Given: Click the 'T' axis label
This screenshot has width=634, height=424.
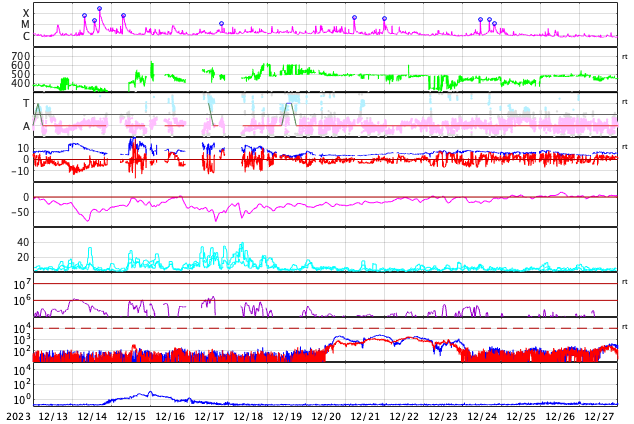Looking at the screenshot, I should 26,103.
